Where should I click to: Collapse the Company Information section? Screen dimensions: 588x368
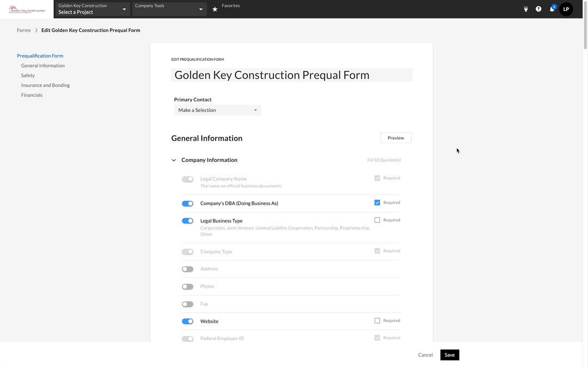tap(174, 160)
